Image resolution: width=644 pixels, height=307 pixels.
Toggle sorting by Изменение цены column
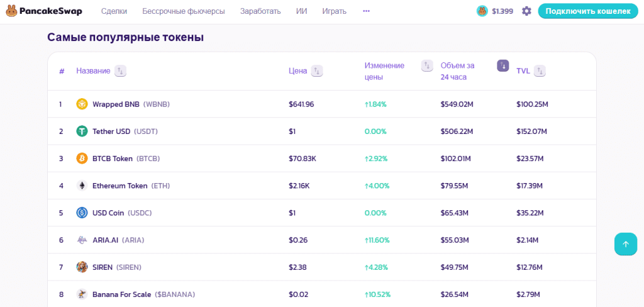(427, 65)
